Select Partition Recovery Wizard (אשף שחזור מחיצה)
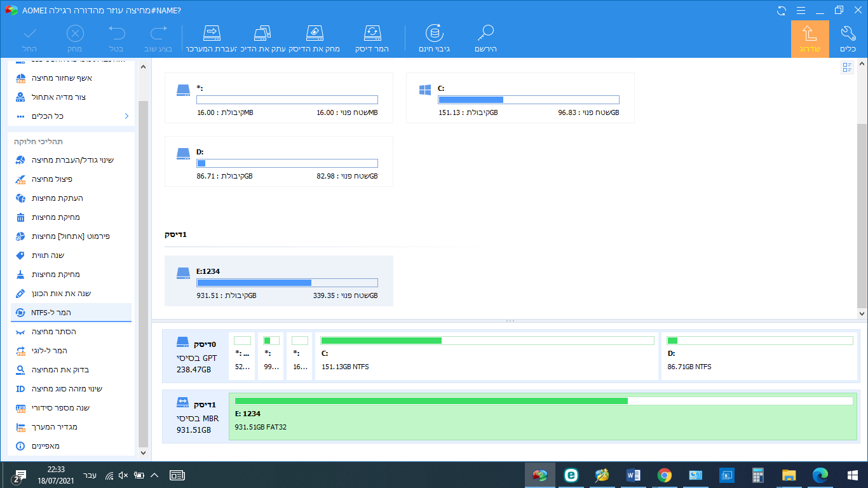The width and height of the screenshot is (868, 488). [x=71, y=78]
